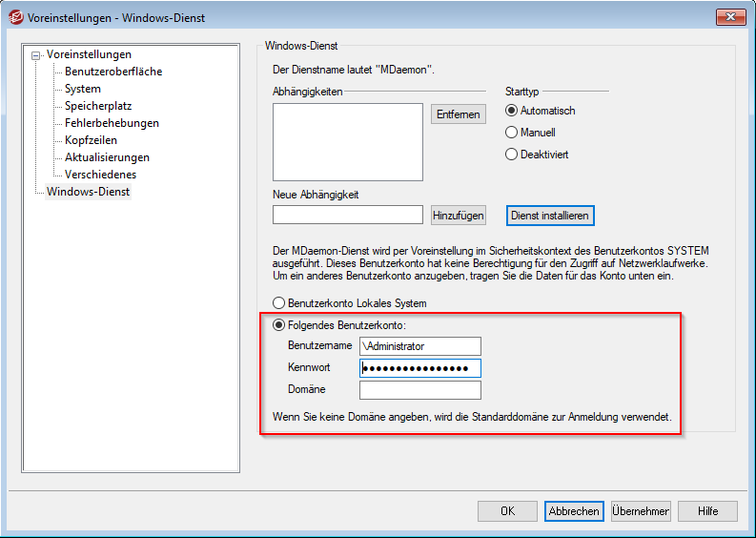
Task: Select Benutzeroberfläche in the tree
Action: tap(112, 72)
